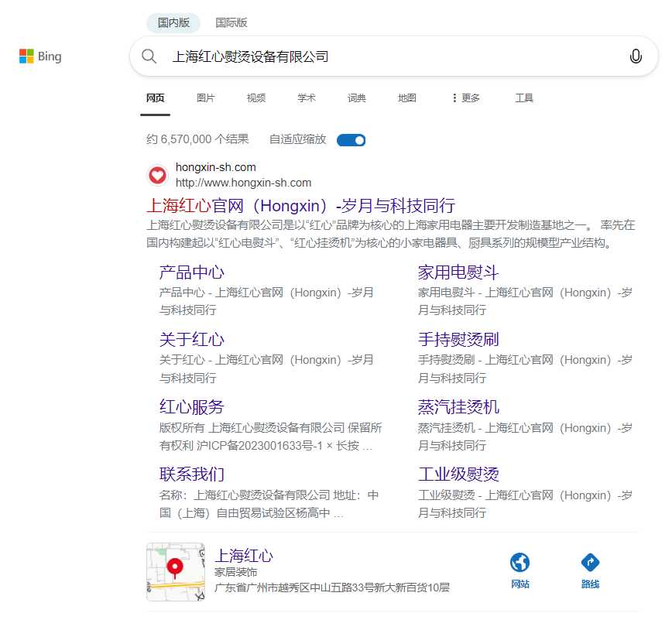672x620 pixels.
Task: Open the map thumbnail for 上海红心
Action: 176,572
